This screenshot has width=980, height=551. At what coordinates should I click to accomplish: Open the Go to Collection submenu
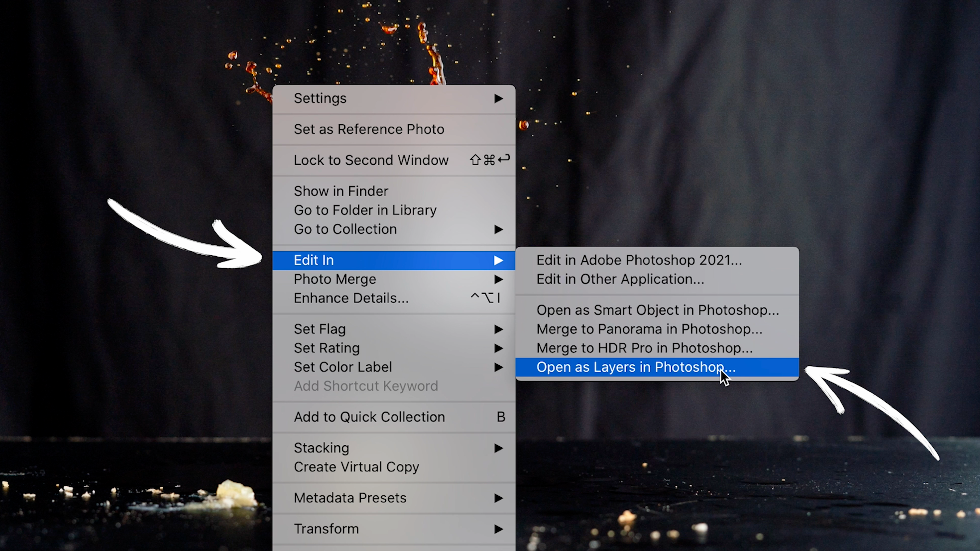[394, 229]
